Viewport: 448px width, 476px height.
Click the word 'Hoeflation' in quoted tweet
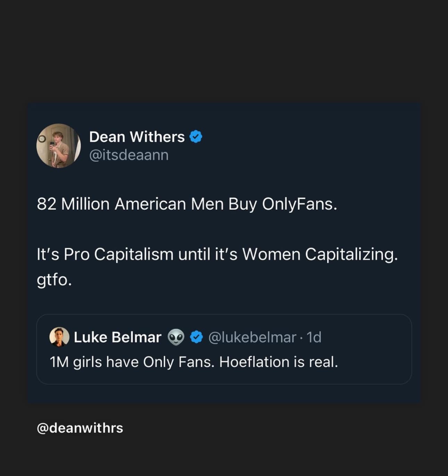point(255,362)
